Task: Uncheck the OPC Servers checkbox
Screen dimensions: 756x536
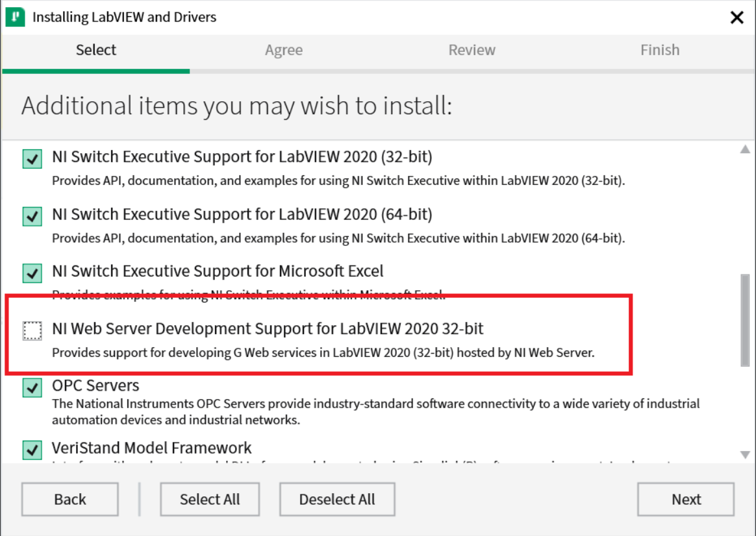Action: tap(32, 387)
